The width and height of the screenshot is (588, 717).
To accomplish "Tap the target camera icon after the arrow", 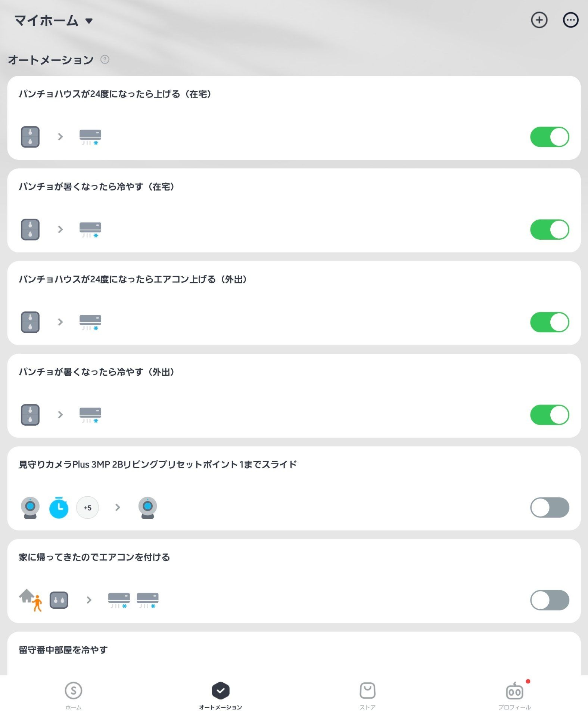I will coord(147,508).
